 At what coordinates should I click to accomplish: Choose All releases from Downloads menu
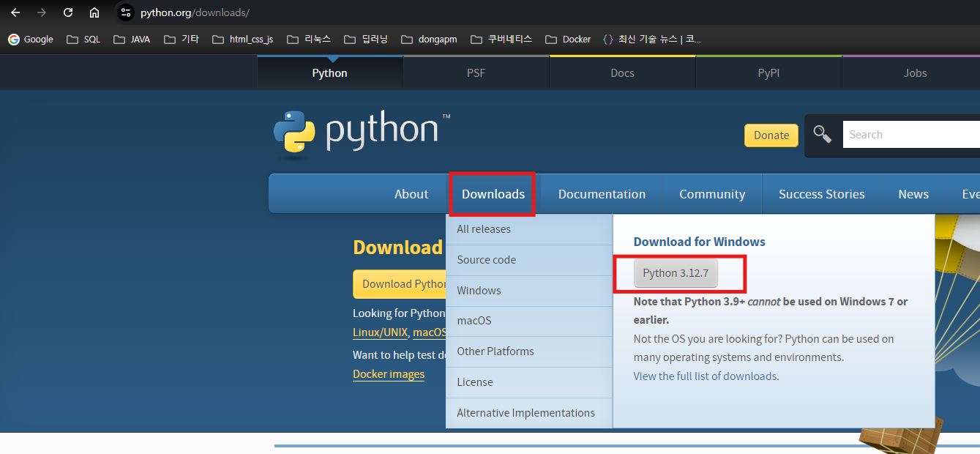[529, 229]
